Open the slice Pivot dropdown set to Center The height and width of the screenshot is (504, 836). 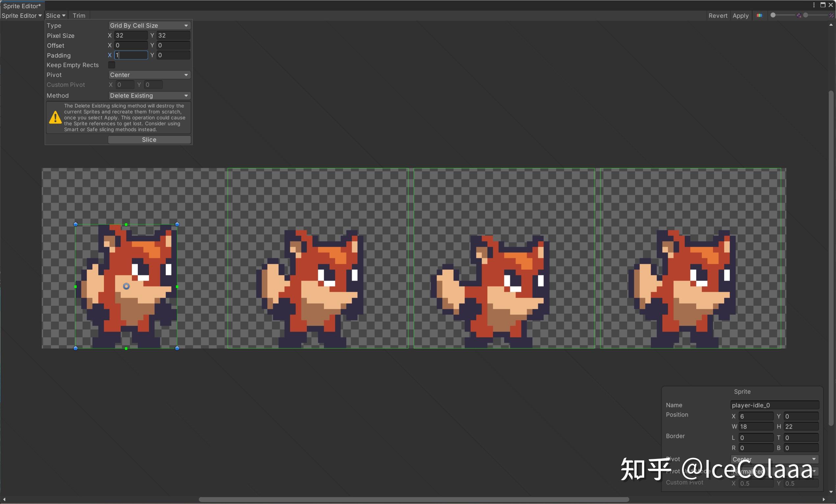[149, 75]
